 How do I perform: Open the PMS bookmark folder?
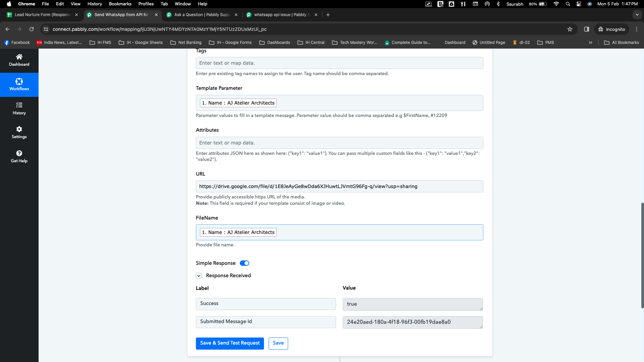[x=546, y=43]
